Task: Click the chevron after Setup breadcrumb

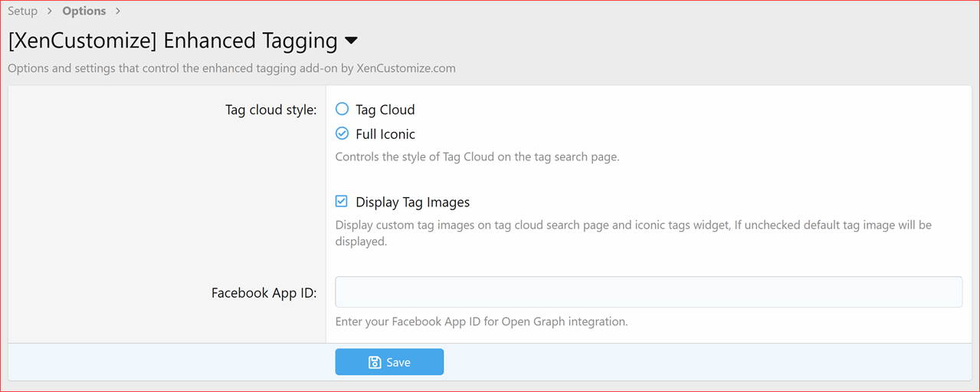Action: pos(50,12)
